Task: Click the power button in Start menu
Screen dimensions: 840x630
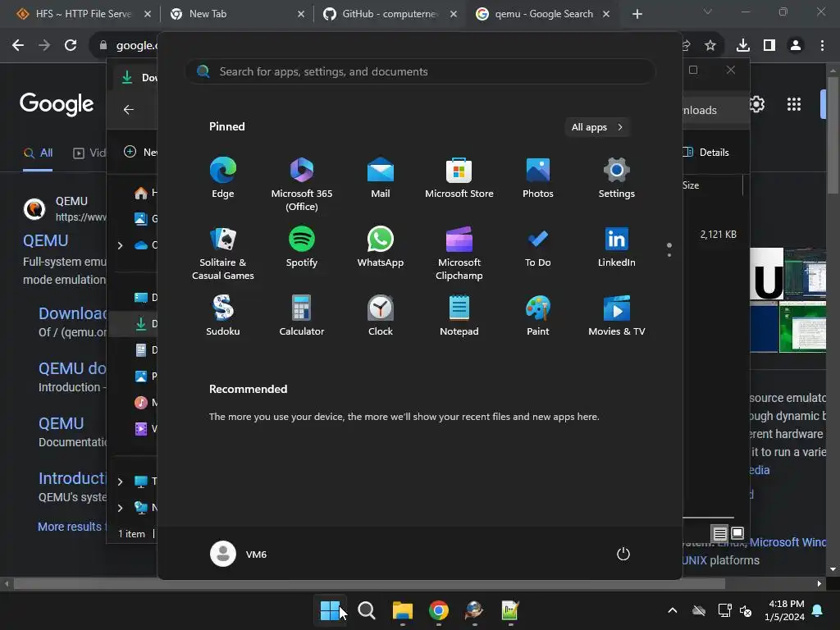Action: click(x=623, y=554)
